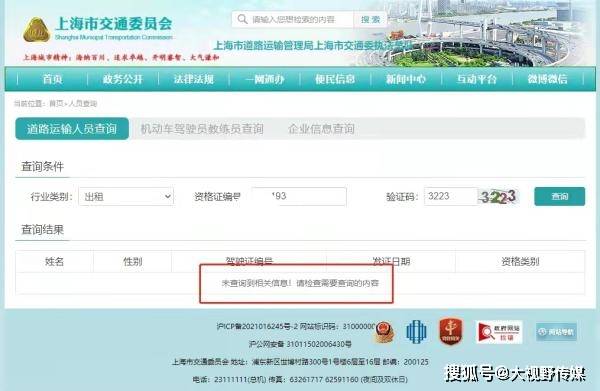This screenshot has width=600, height=391.
Task: Open the 新闻中心 nav menu item
Action: (406, 79)
